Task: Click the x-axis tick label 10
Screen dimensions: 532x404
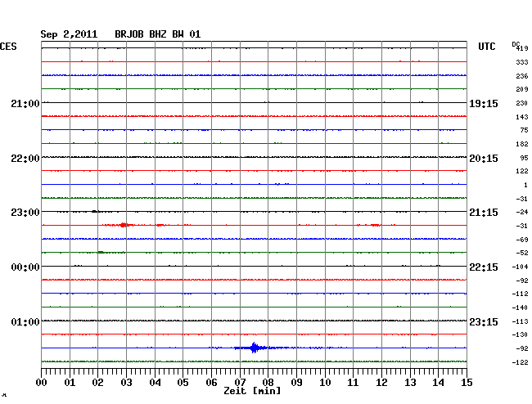Action: click(325, 383)
